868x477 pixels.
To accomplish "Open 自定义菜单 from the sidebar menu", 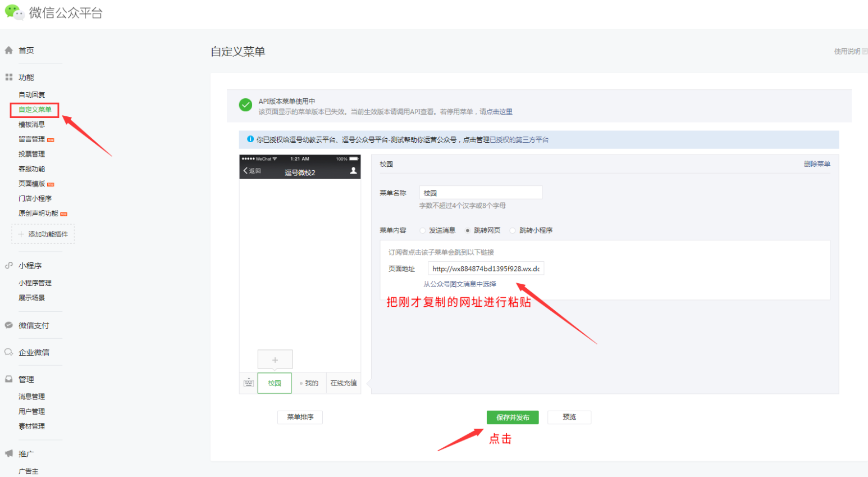I will point(34,110).
